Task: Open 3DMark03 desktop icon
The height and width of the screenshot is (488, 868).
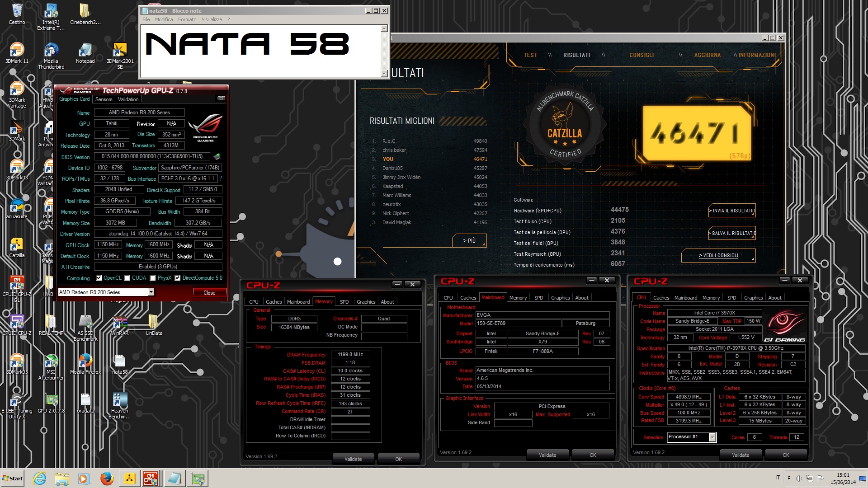Action: (17, 169)
